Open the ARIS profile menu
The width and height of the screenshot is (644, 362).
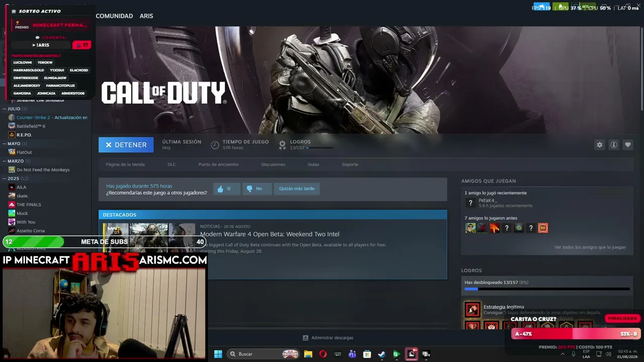tap(146, 16)
